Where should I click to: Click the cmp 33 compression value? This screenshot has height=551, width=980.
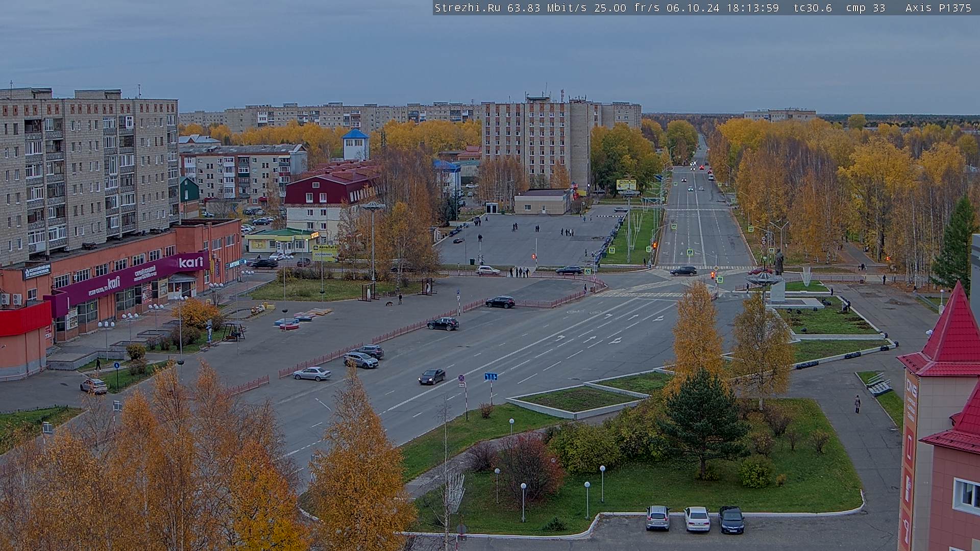tap(865, 8)
